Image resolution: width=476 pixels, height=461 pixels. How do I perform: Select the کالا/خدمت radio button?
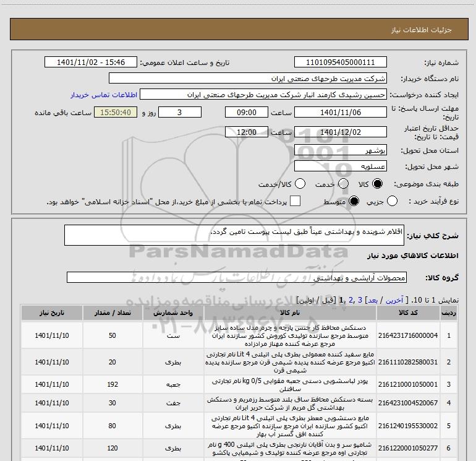pyautogui.click(x=300, y=184)
